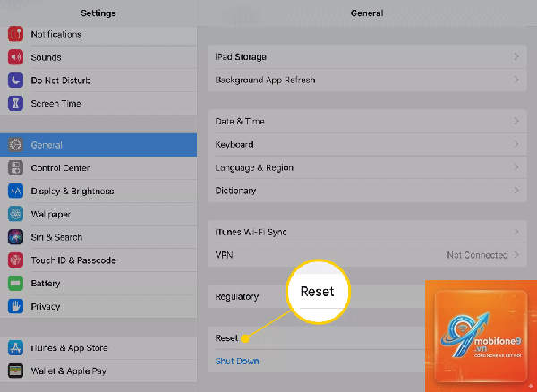Tap the Shut Down link
This screenshot has width=537, height=392.
point(237,361)
